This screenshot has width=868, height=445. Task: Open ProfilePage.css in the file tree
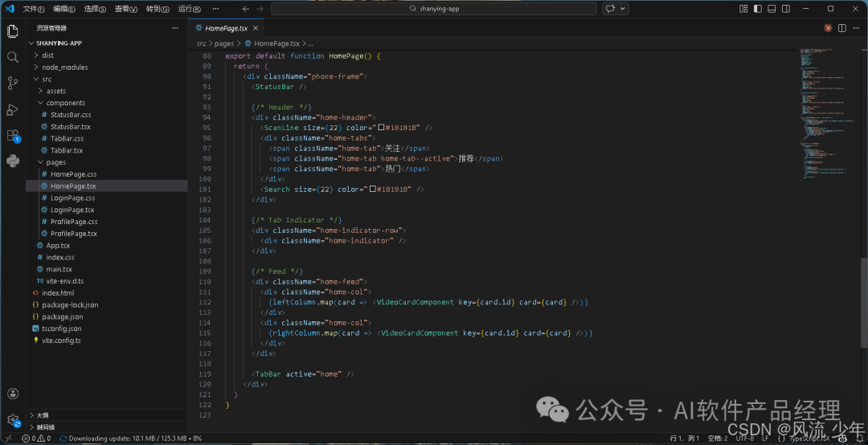74,222
